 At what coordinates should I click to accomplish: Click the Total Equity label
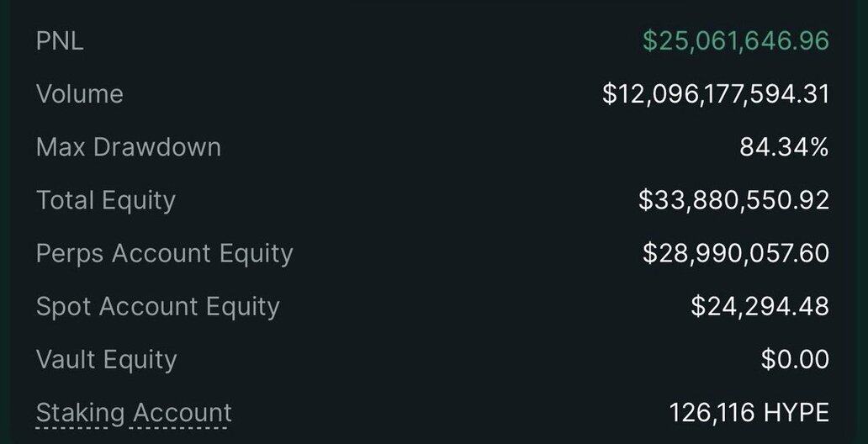[106, 200]
